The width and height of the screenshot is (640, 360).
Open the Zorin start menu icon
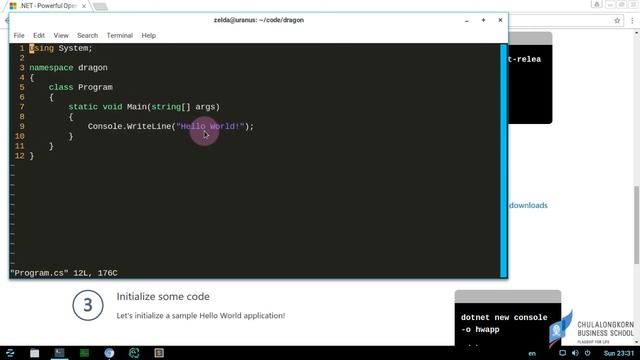pyautogui.click(x=10, y=353)
